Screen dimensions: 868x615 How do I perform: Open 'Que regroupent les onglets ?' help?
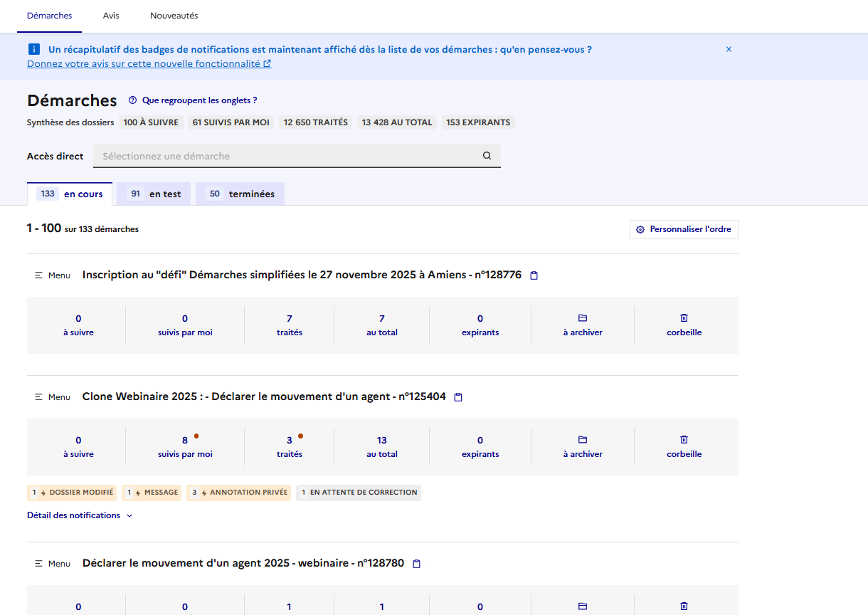193,100
